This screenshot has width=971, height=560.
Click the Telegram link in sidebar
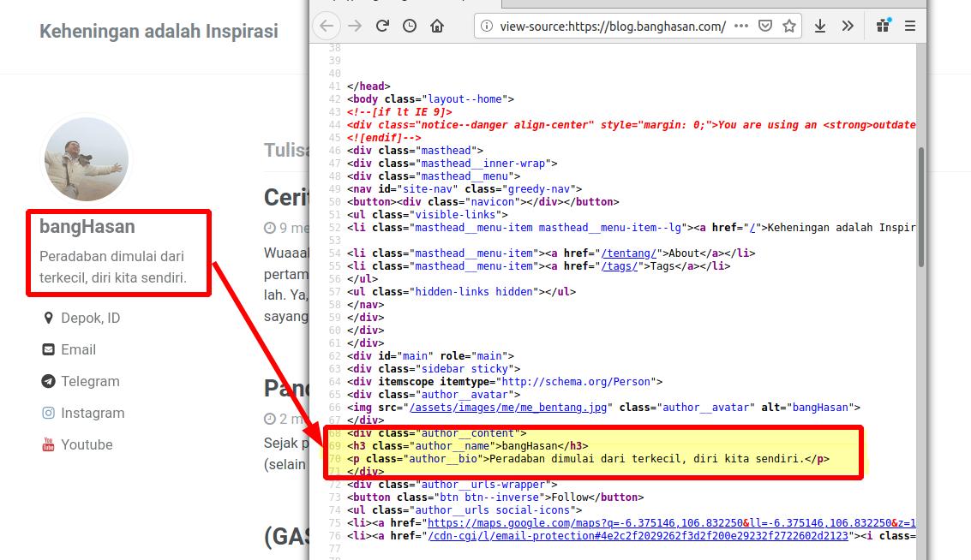tap(90, 381)
